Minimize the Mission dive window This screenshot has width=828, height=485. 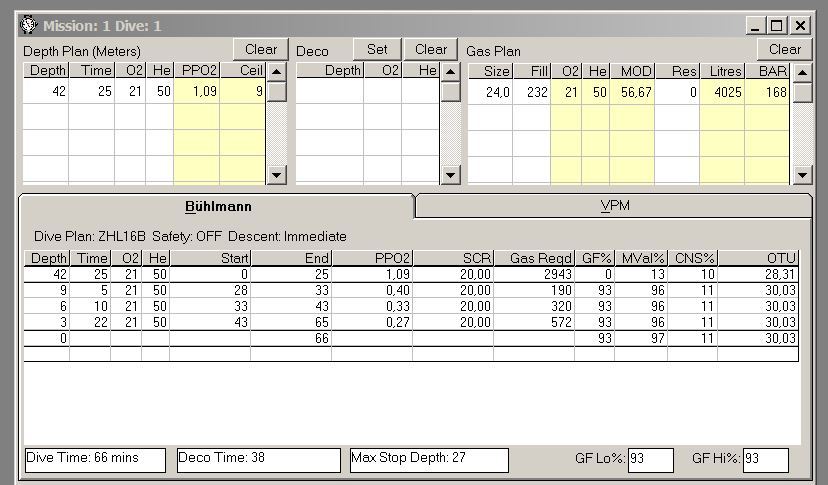click(755, 25)
